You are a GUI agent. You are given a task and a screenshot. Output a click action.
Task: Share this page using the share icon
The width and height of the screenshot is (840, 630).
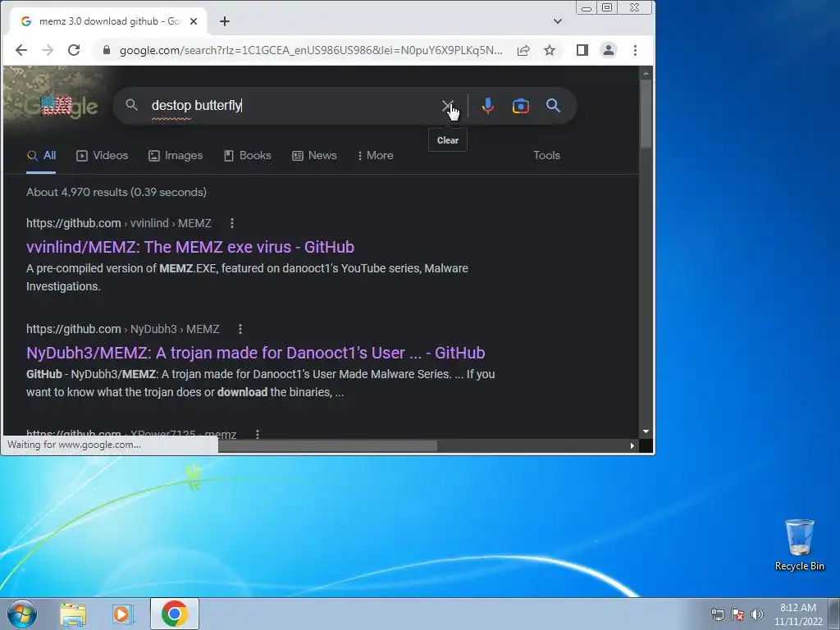(523, 50)
